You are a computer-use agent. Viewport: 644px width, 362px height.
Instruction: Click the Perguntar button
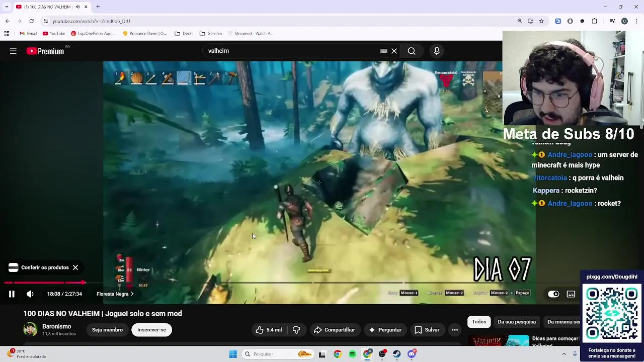click(x=385, y=330)
